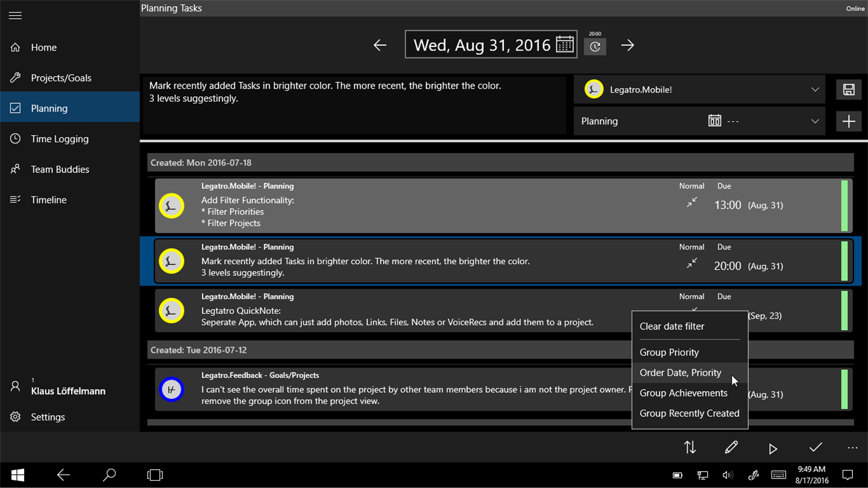Expand the Legatro.Mobile! project dropdown
The height and width of the screenshot is (488, 868).
815,90
